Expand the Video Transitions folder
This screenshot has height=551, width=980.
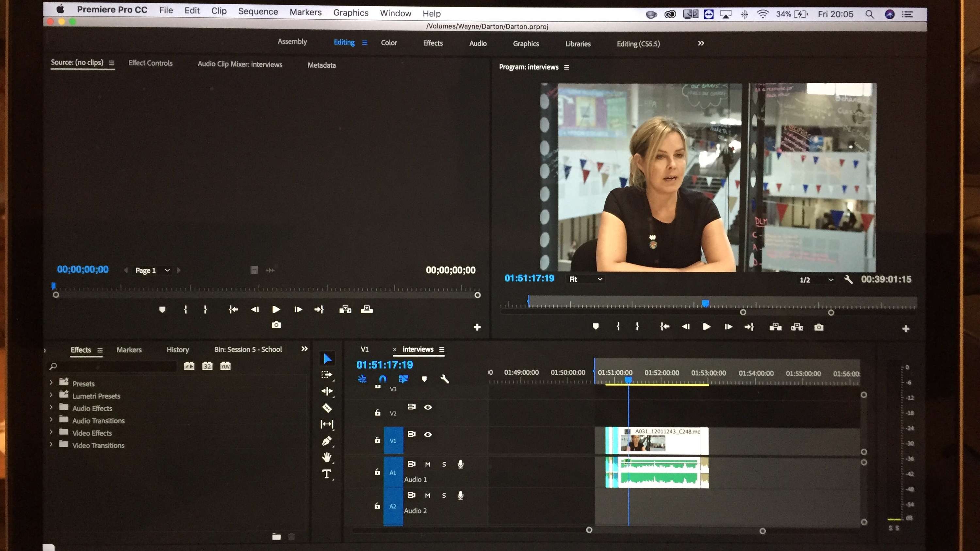[51, 444]
